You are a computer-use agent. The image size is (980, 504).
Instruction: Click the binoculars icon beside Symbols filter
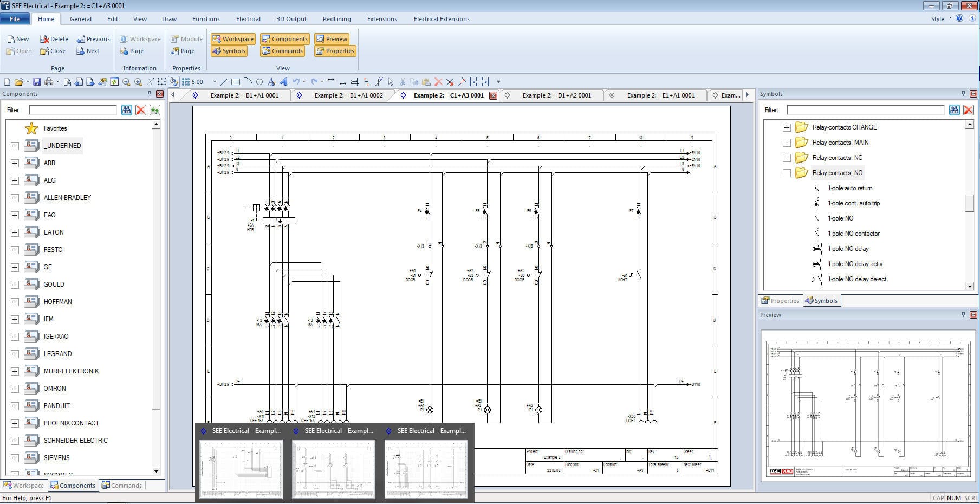pyautogui.click(x=955, y=110)
